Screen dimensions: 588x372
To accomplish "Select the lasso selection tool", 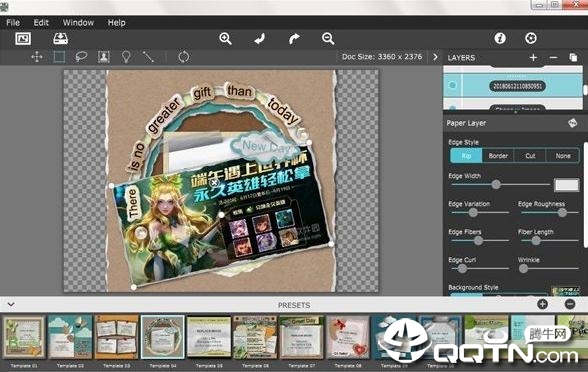I will (x=81, y=57).
